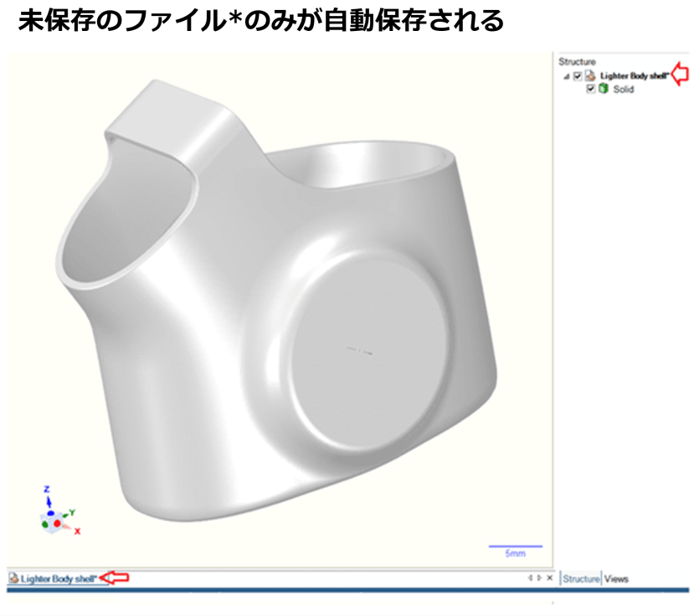Viewport: 694px width, 616px height.
Task: Collapse the Lighter Body shell tree node
Action: pyautogui.click(x=566, y=76)
